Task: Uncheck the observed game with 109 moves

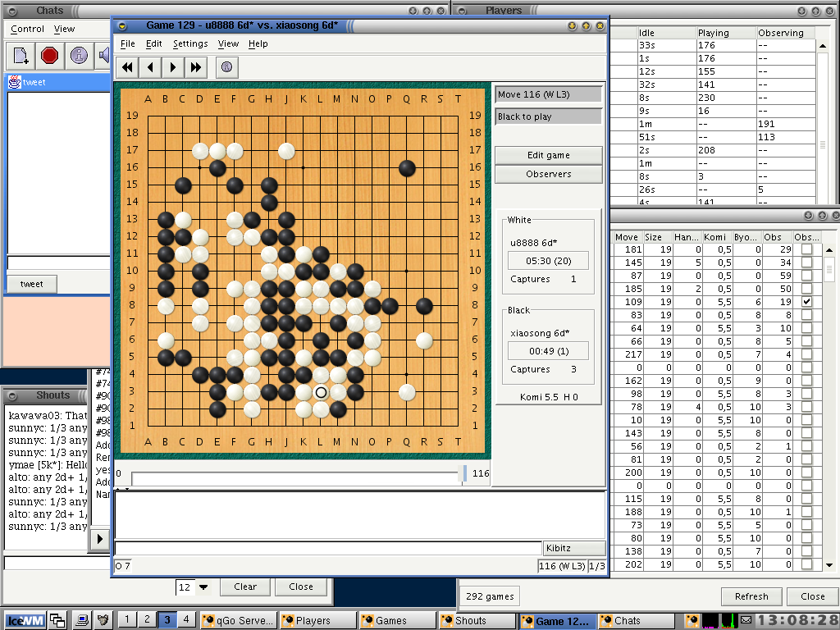Action: point(807,302)
